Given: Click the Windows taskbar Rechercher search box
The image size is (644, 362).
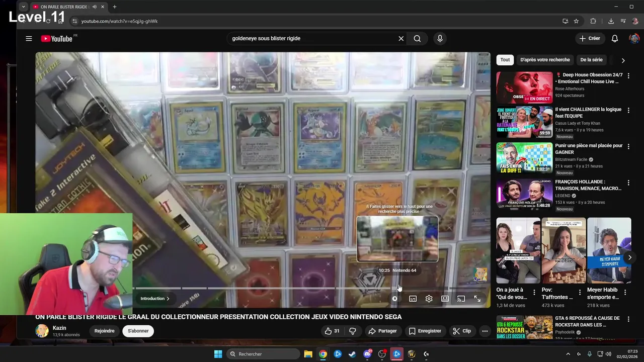Looking at the screenshot, I should point(263,354).
